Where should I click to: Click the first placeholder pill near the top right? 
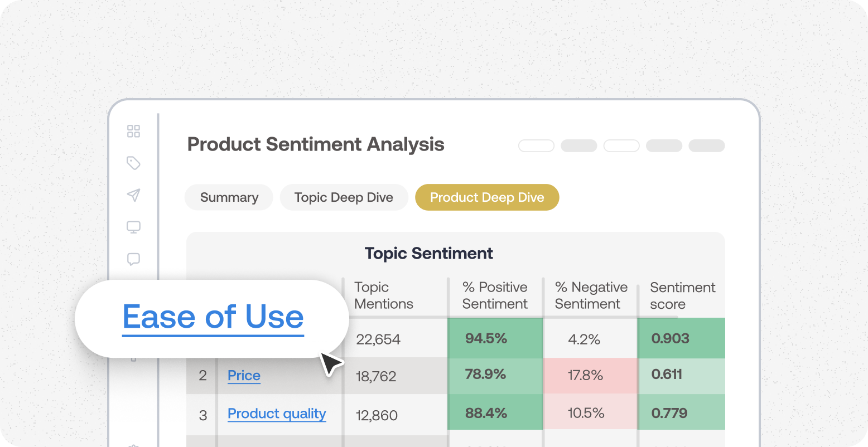536,145
